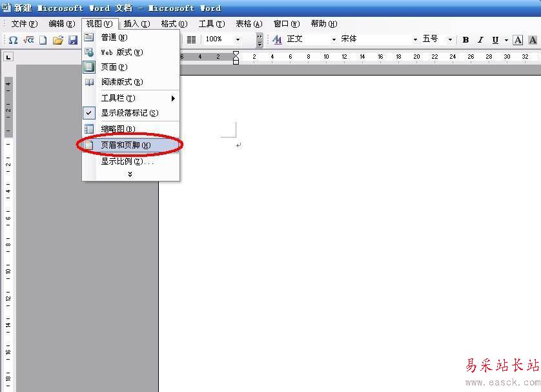Toggle bold formatting
Screen dimensions: 541x392
point(465,39)
